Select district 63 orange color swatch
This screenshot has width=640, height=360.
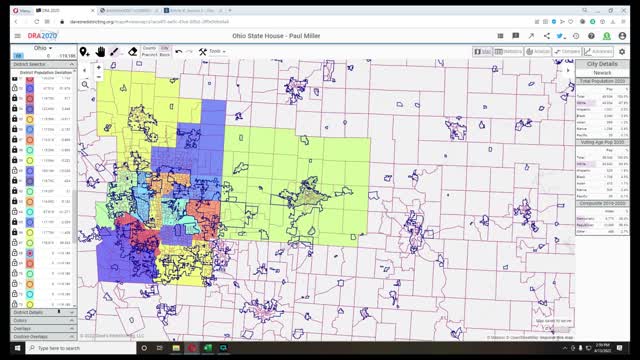[30, 202]
